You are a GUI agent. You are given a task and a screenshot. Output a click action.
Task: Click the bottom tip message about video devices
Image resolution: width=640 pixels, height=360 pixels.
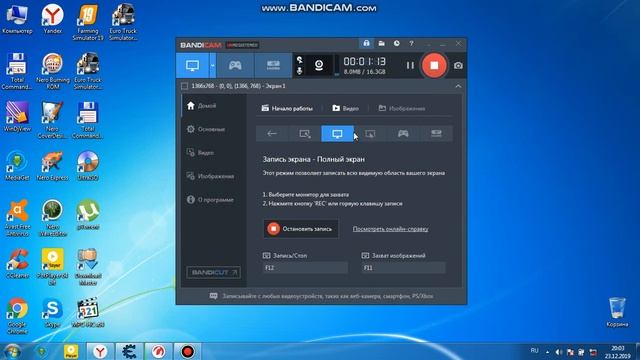pos(321,296)
